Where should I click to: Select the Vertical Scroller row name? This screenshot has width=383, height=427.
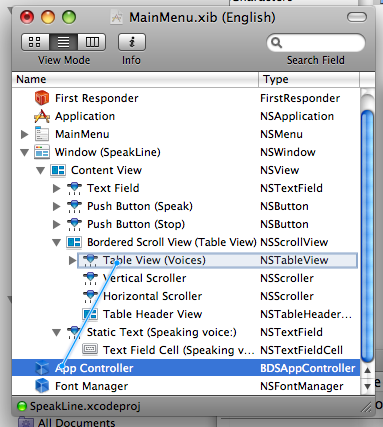click(x=145, y=278)
